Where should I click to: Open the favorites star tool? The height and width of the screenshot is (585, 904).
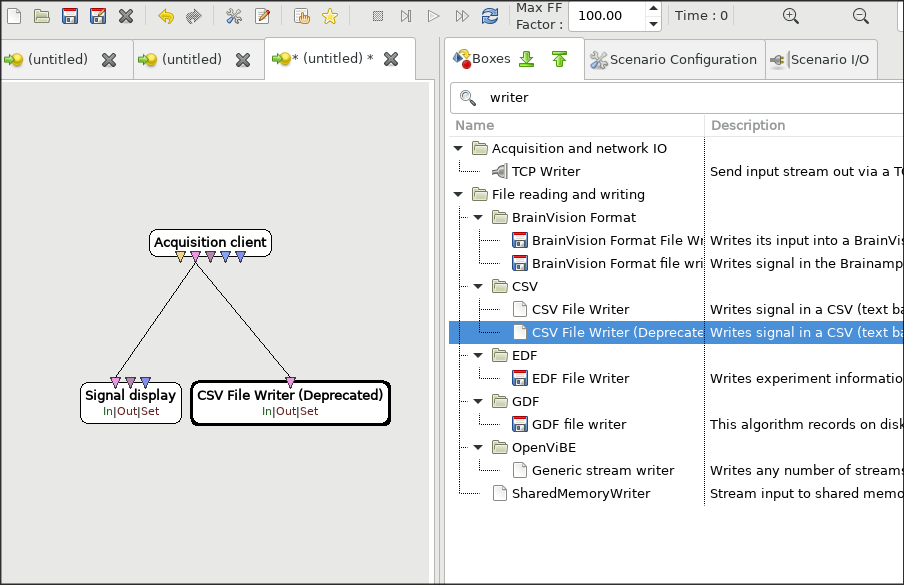[329, 16]
